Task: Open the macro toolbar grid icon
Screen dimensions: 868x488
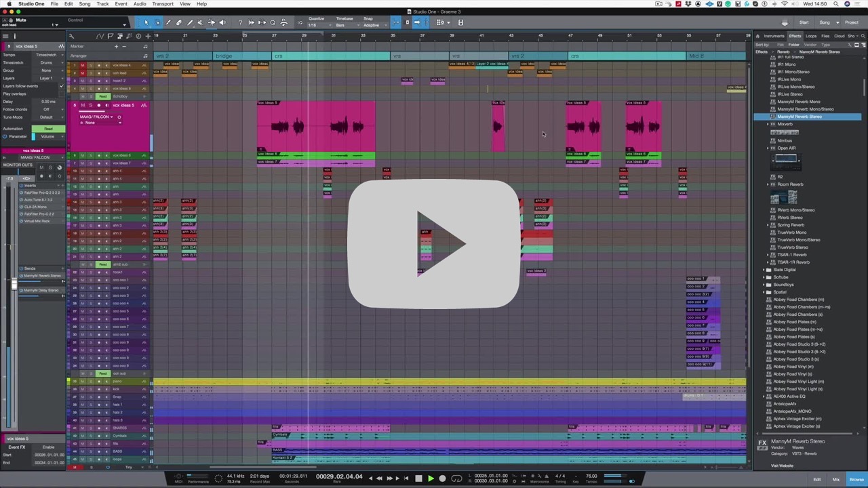Action: [440, 22]
